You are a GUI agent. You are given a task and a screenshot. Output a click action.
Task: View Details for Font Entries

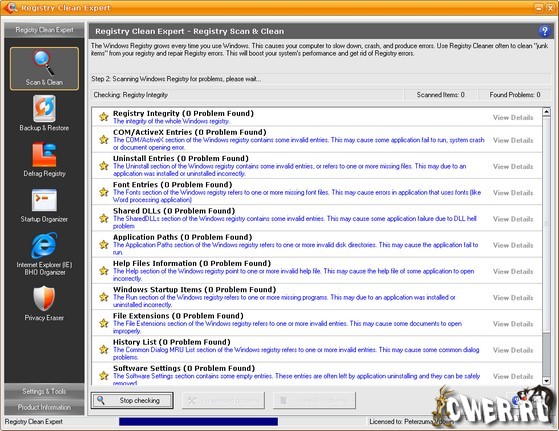tap(513, 193)
